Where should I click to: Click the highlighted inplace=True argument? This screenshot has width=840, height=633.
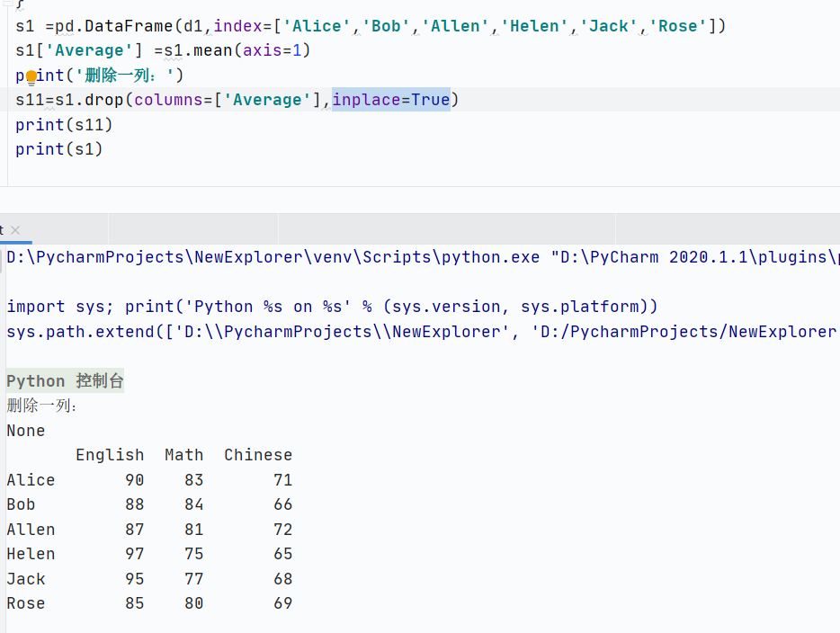click(391, 100)
